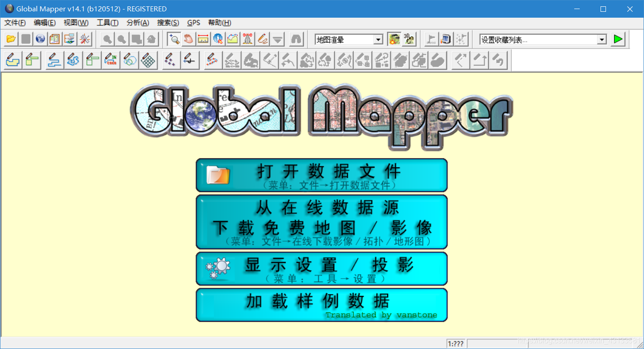Select the Measure ruler tool
The image size is (644, 349).
(x=203, y=39)
